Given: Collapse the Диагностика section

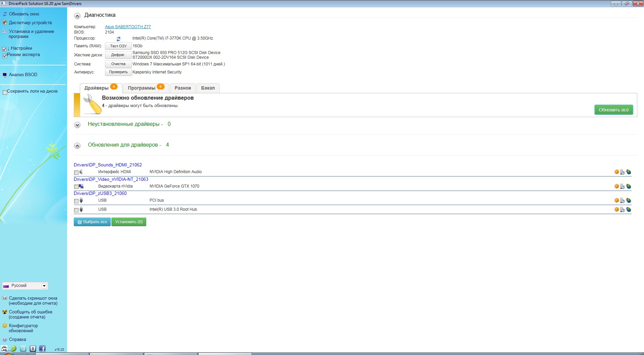Looking at the screenshot, I should [x=77, y=16].
